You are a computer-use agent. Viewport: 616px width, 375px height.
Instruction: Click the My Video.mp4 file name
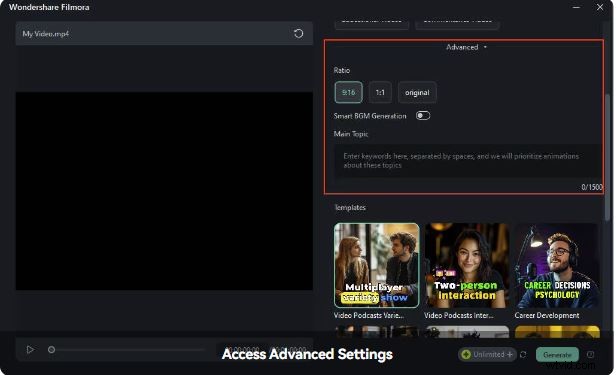46,34
